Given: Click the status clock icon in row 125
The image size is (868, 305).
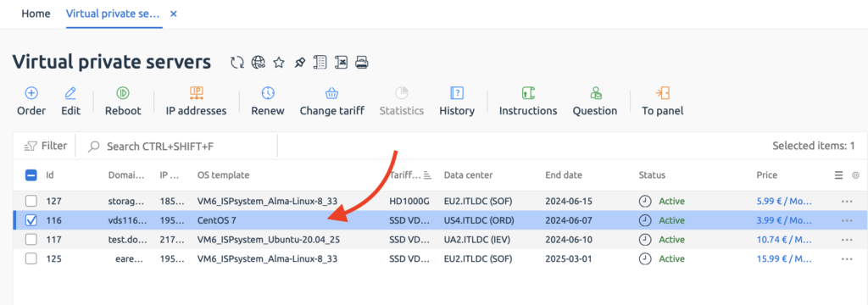Looking at the screenshot, I should pyautogui.click(x=645, y=258).
